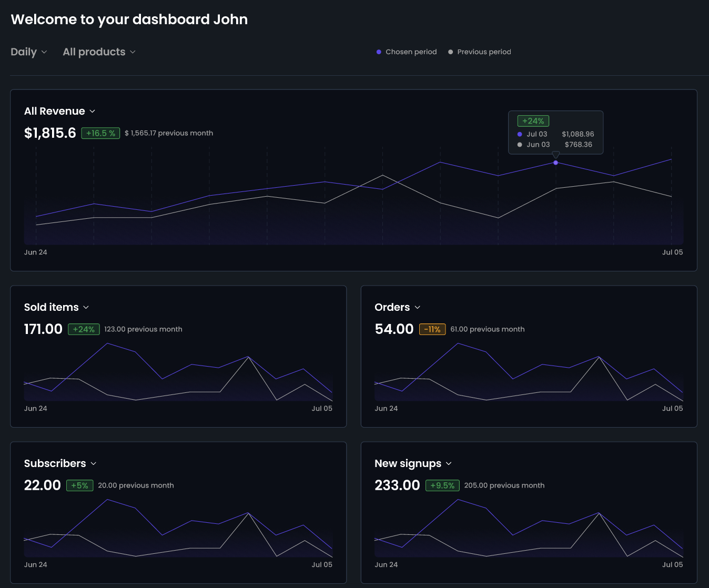The image size is (709, 588).
Task: Expand the Sold items metric selector
Action: tap(56, 307)
